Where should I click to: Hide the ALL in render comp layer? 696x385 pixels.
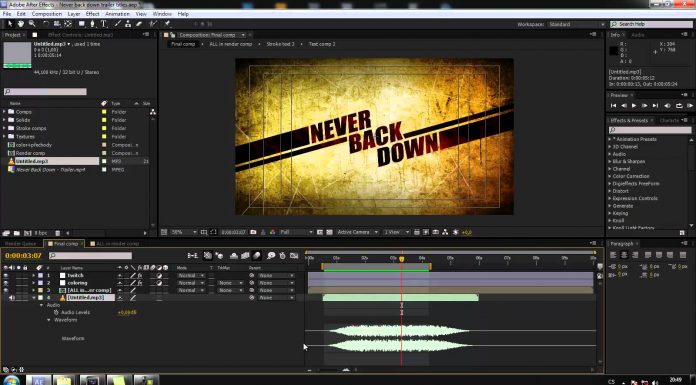(x=6, y=290)
